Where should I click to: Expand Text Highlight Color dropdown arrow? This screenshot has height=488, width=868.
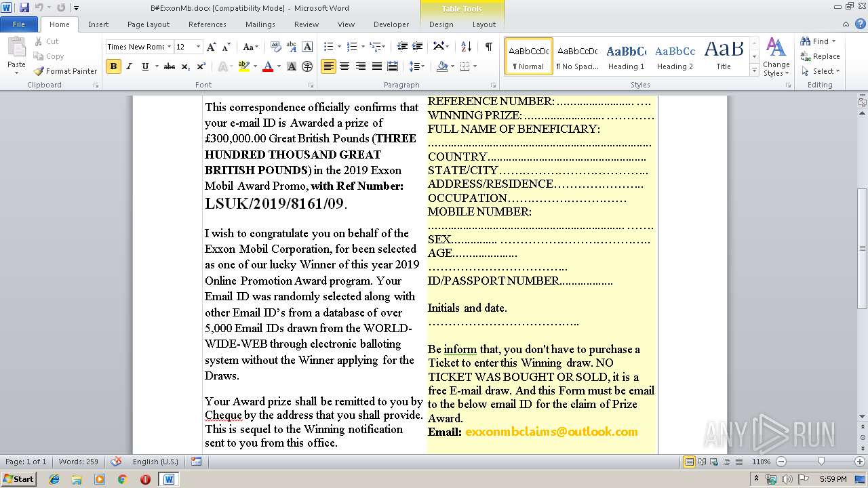(x=255, y=66)
